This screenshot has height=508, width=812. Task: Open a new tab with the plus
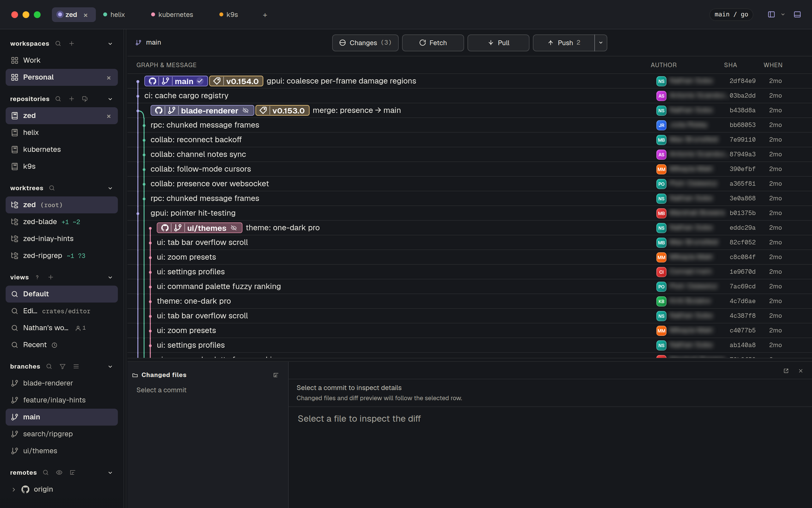265,15
